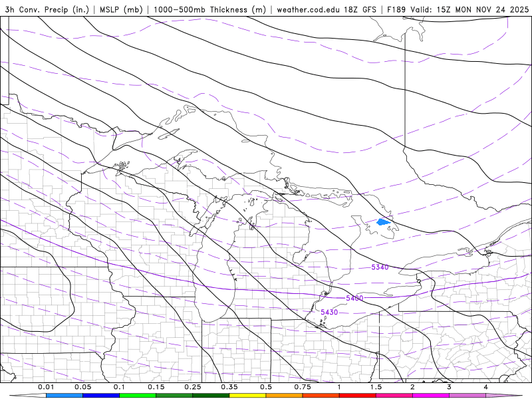Click the 'Valid: 15Z MON NOV 24 2025' text
532x399 pixels.
(x=469, y=10)
